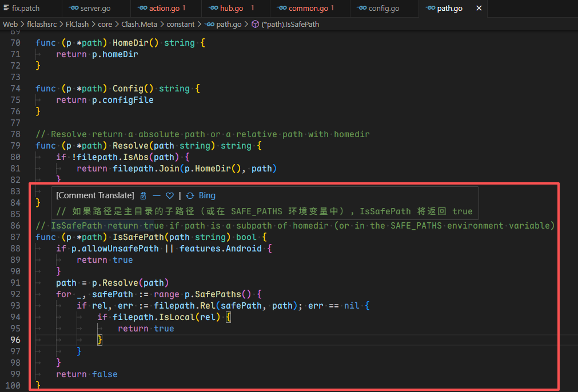Click the Bing translation source link
Image resolution: width=578 pixels, height=392 pixels.
point(207,195)
